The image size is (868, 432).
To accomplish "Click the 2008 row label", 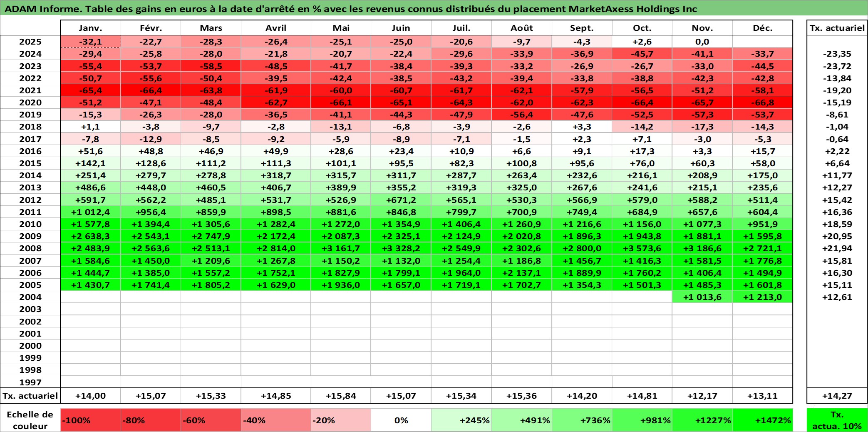I will click(30, 248).
